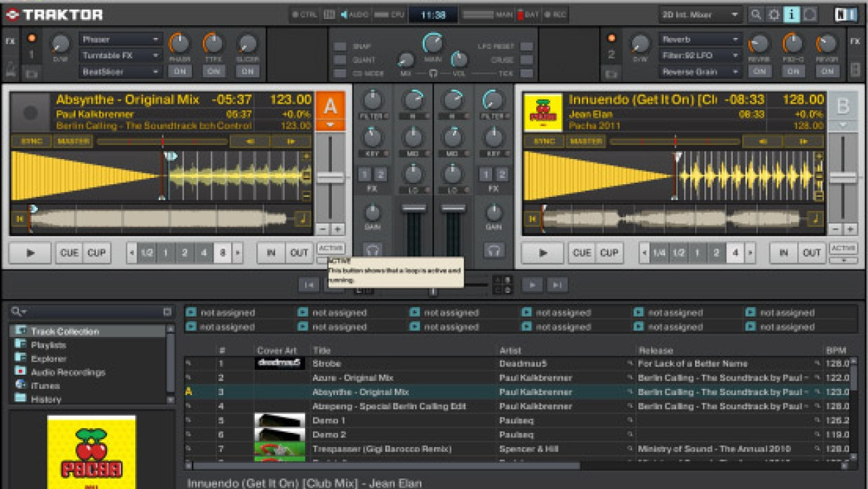Click the search magnifier icon in header
The width and height of the screenshot is (868, 489).
756,15
